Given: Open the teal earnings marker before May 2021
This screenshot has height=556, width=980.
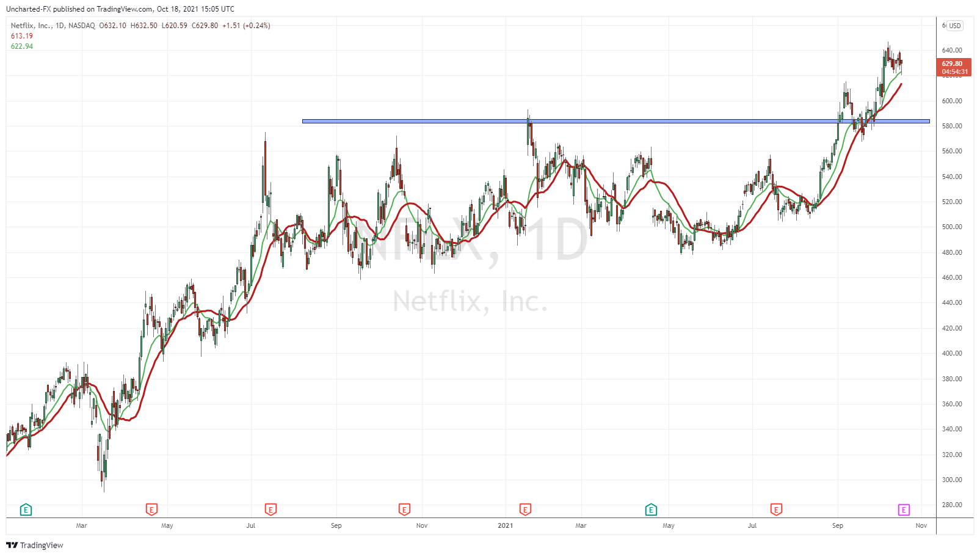Looking at the screenshot, I should (651, 510).
